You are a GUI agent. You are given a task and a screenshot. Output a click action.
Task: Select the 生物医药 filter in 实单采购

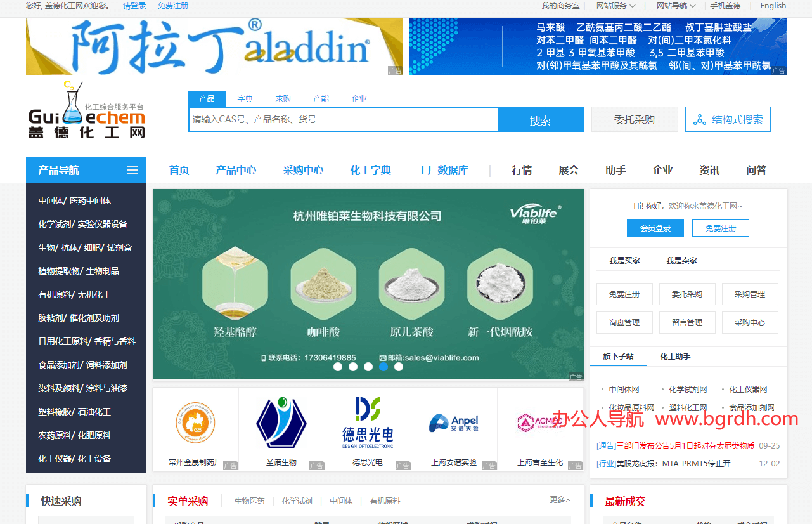pos(249,501)
